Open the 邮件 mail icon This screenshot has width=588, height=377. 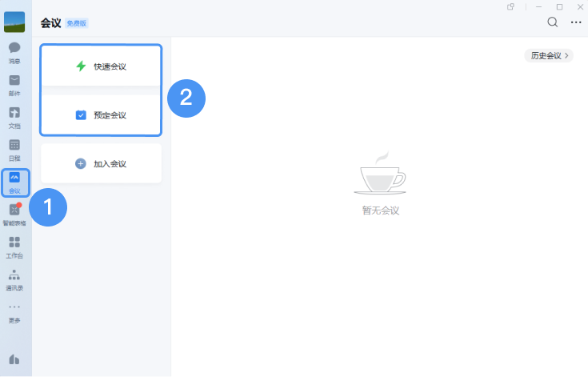pos(14,83)
